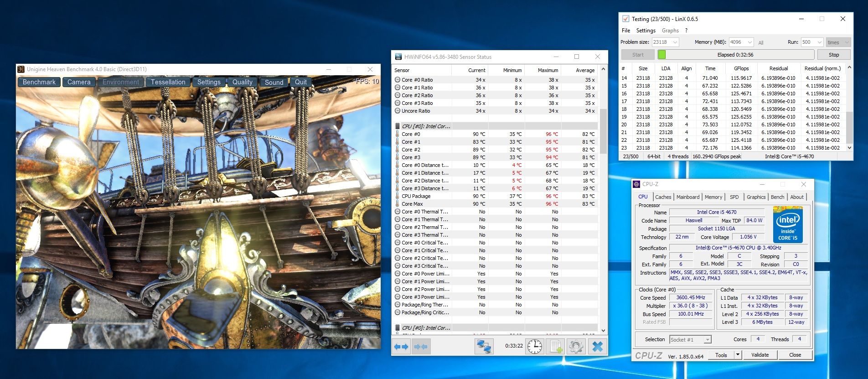The width and height of the screenshot is (868, 379).
Task: Switch to Graphics tab in CPU-Z
Action: tap(756, 197)
